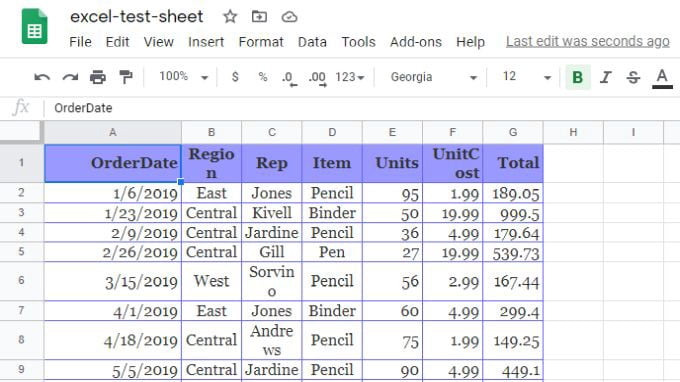Viewport: 680px width, 382px height.
Task: Open the Tools menu
Action: pos(358,42)
